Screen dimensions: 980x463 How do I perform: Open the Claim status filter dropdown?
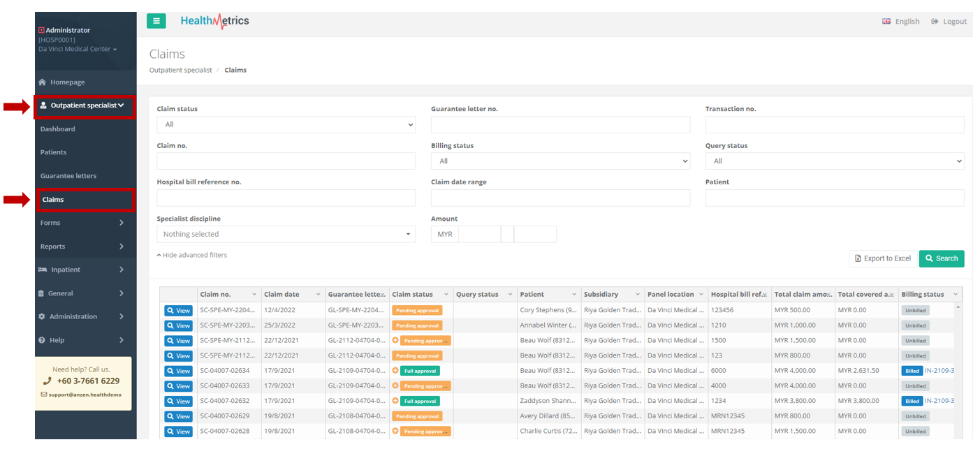coord(286,124)
